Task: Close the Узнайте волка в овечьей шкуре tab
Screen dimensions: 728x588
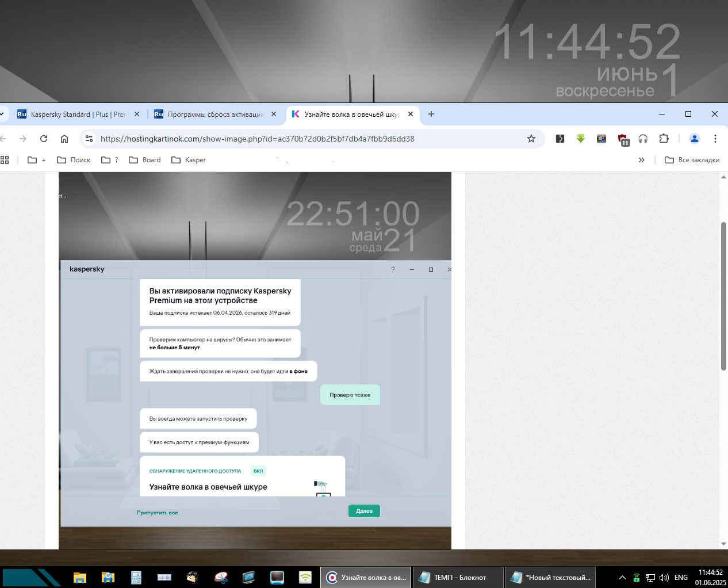Action: click(x=411, y=114)
